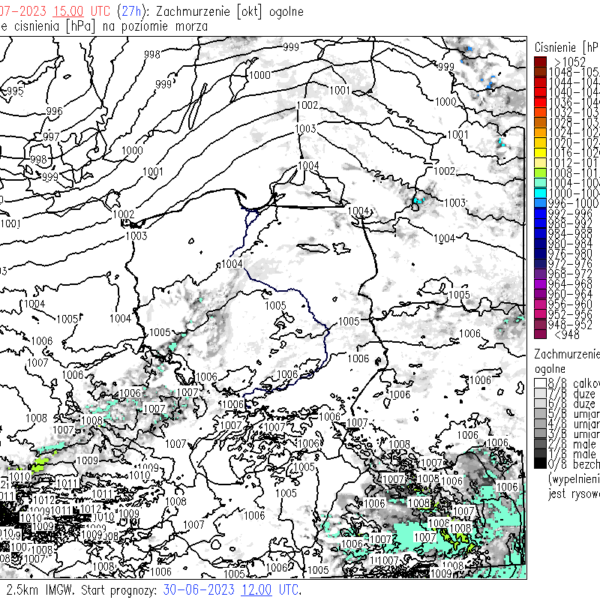
Task: Select the mint 1004-1008 pressure swatch
Action: [x=540, y=183]
